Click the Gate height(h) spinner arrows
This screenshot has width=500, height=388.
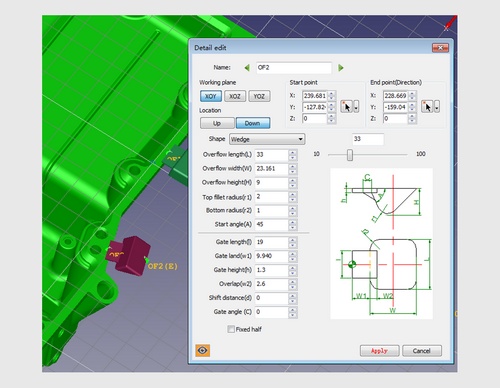(293, 270)
